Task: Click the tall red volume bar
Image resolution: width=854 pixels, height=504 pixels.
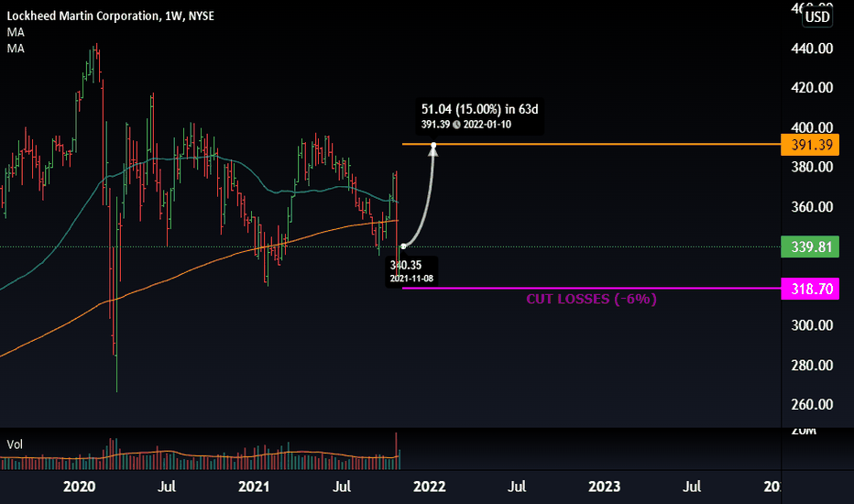Action: (x=396, y=451)
